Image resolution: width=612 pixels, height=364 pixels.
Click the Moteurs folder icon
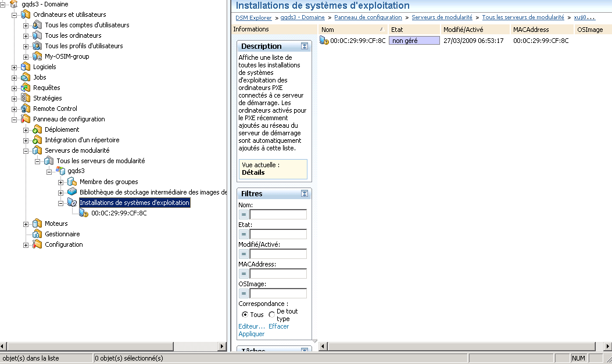[37, 224]
